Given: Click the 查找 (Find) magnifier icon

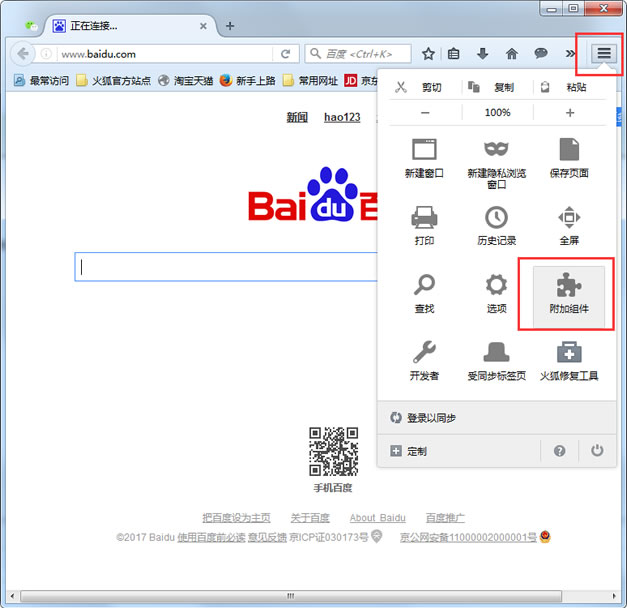Looking at the screenshot, I should pos(424,286).
